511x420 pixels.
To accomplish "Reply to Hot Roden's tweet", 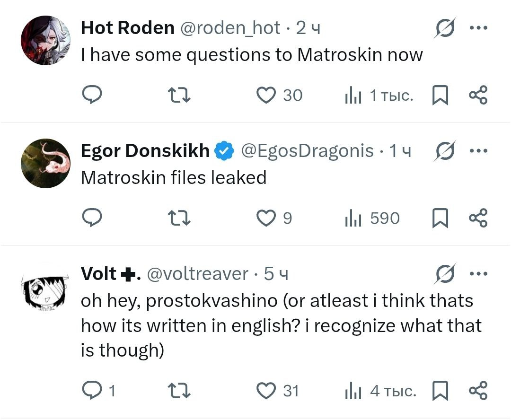I will (x=93, y=95).
